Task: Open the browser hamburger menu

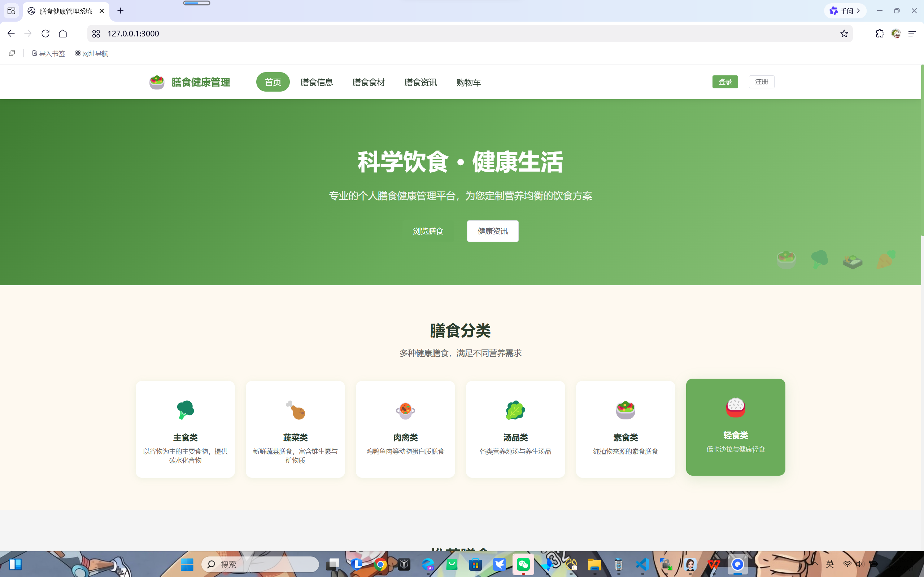Action: pos(912,34)
